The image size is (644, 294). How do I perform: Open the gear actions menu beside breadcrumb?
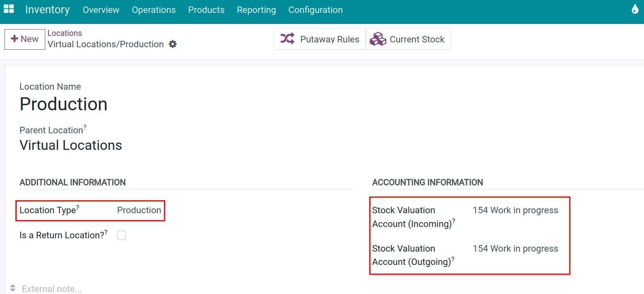pos(173,44)
